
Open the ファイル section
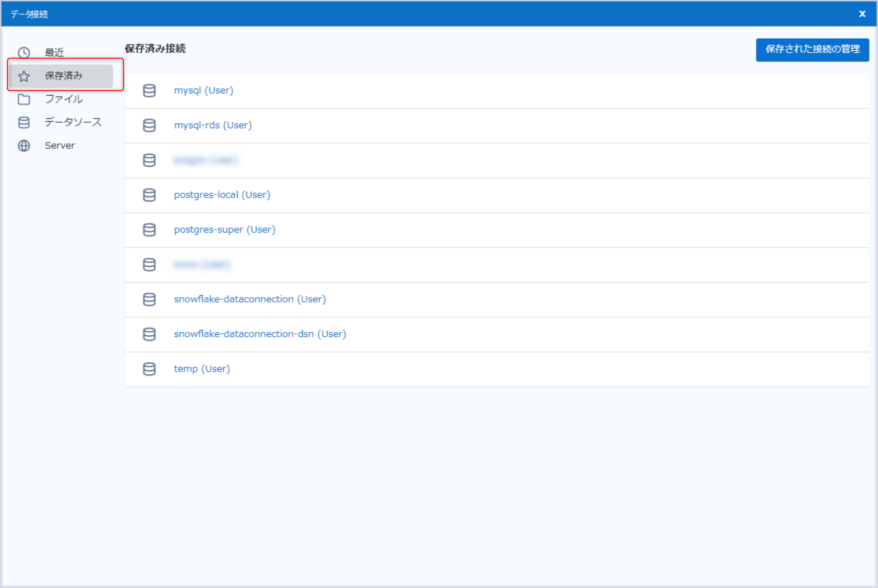(64, 99)
